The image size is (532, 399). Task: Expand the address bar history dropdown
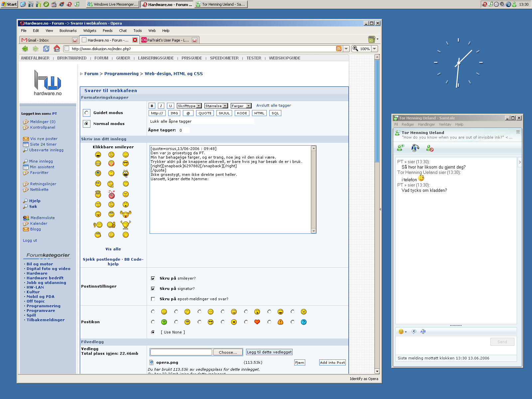346,49
